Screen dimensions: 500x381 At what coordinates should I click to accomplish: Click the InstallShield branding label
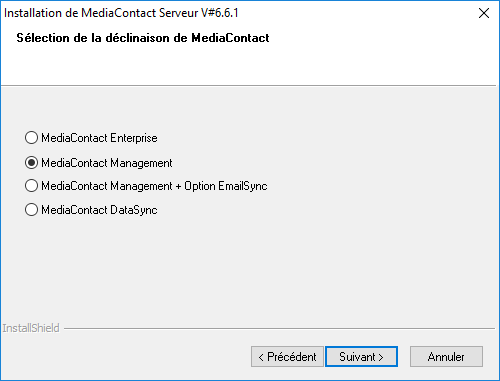click(31, 328)
